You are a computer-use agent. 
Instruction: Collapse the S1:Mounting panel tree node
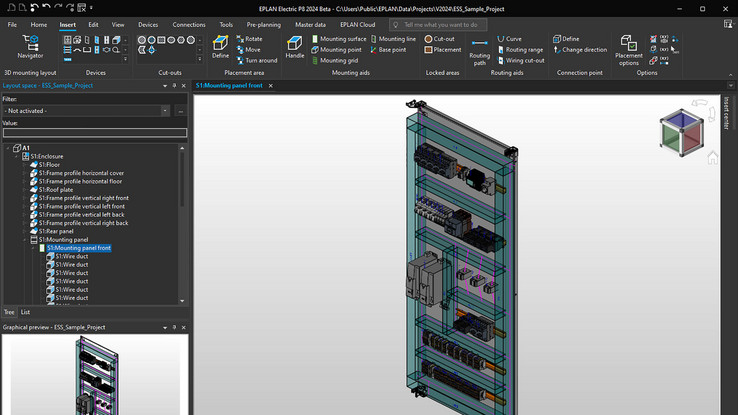[26, 240]
